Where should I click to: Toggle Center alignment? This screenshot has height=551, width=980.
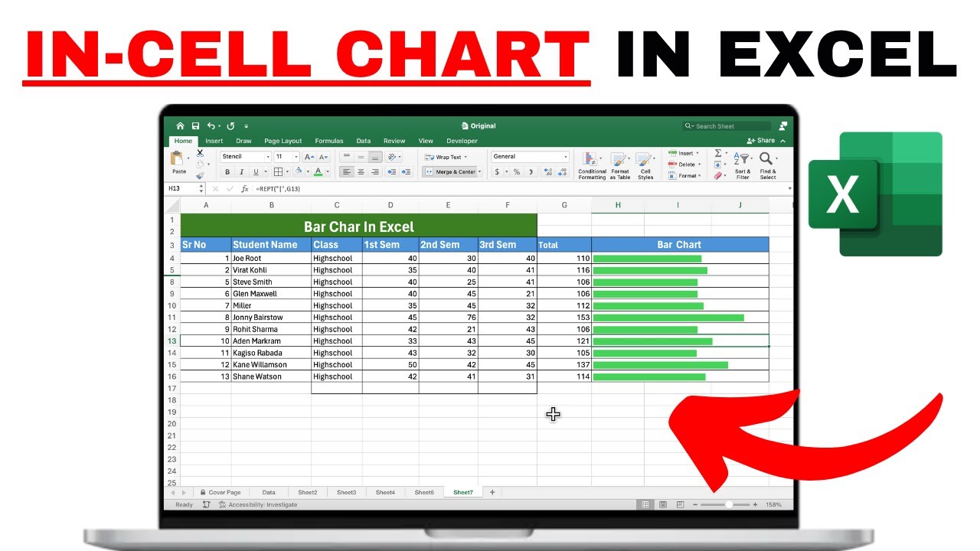361,172
